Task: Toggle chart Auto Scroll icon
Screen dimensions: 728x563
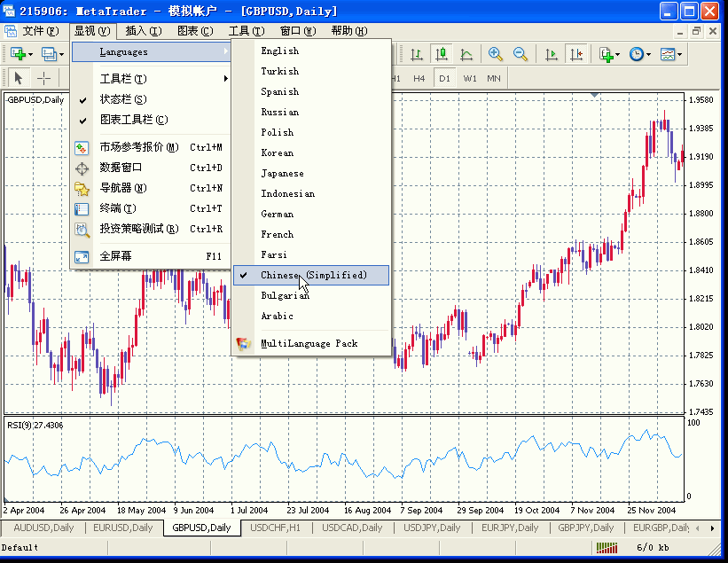Action: pyautogui.click(x=552, y=54)
